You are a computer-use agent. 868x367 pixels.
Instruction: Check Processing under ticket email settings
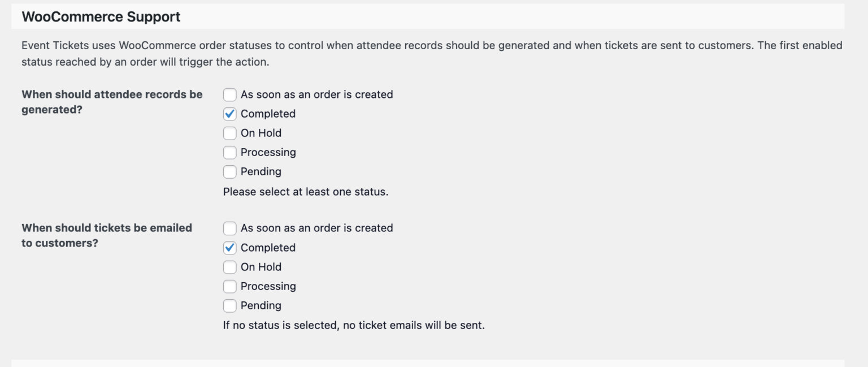(x=230, y=286)
